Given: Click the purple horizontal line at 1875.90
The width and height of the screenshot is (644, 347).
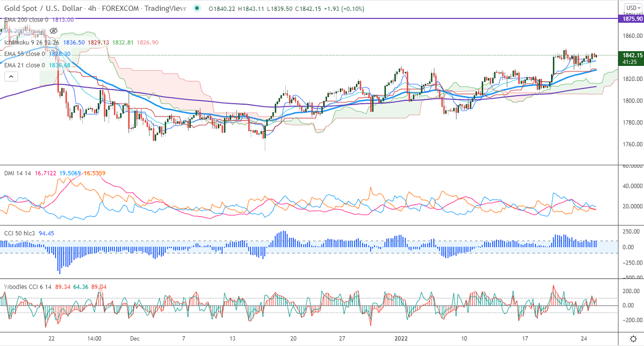Looking at the screenshot, I should (x=324, y=18).
